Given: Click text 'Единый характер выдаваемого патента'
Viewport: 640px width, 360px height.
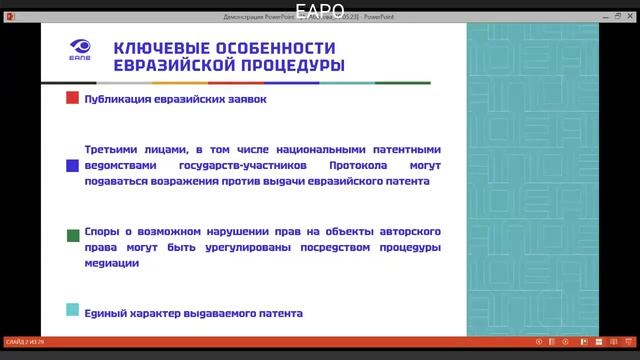Looking at the screenshot, I should coord(193,313).
